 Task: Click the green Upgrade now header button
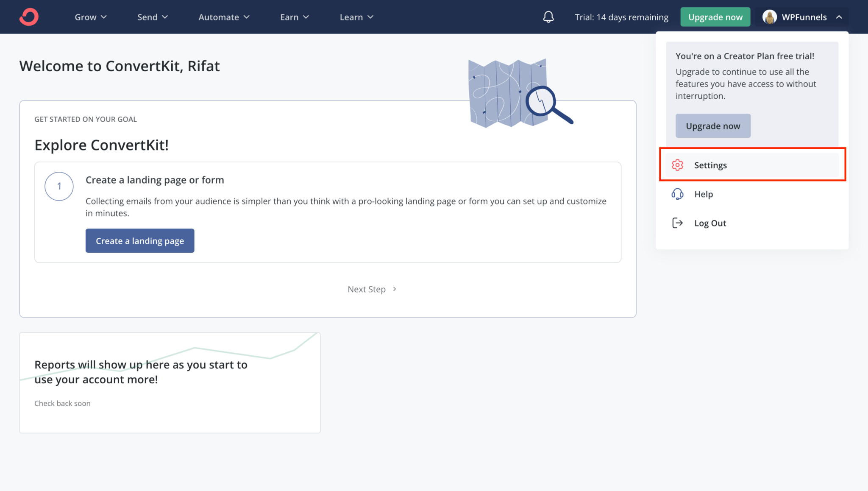tap(715, 17)
